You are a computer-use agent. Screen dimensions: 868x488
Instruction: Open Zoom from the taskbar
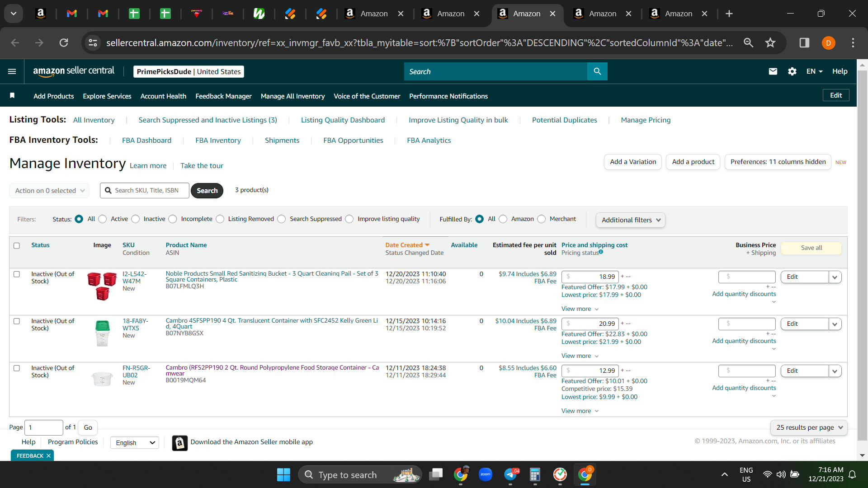point(486,474)
